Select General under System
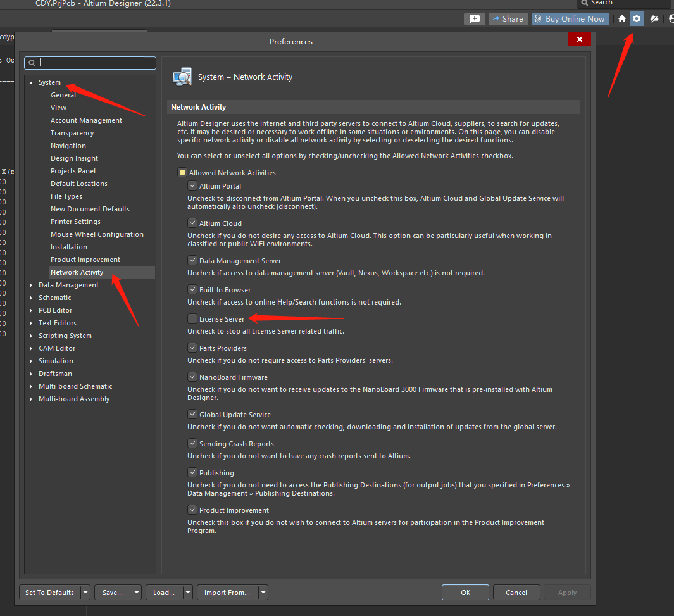Screen dimensions: 674x616 [x=63, y=95]
